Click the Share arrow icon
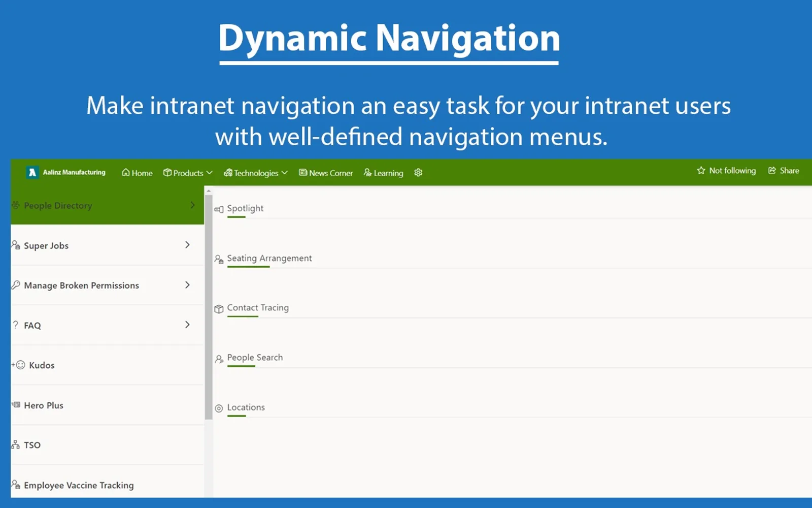The width and height of the screenshot is (812, 508). tap(772, 171)
